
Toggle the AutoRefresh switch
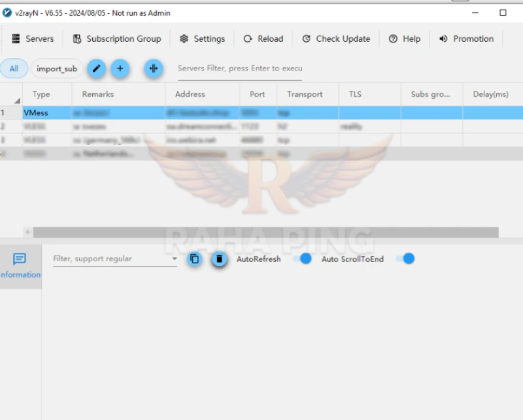(302, 259)
